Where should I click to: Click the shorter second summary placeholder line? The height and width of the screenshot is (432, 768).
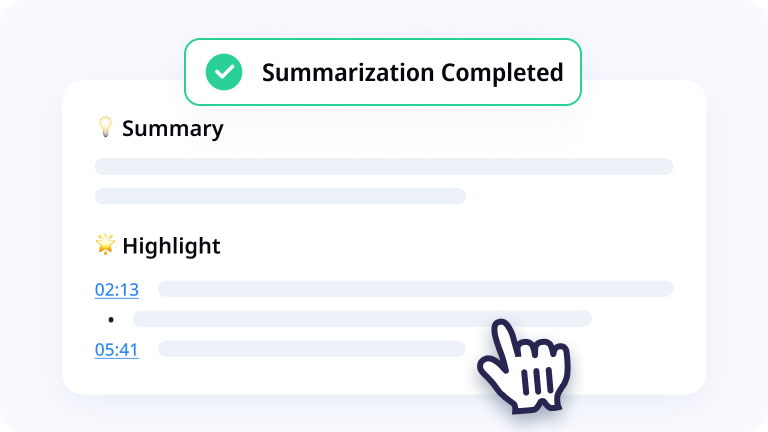[x=280, y=196]
